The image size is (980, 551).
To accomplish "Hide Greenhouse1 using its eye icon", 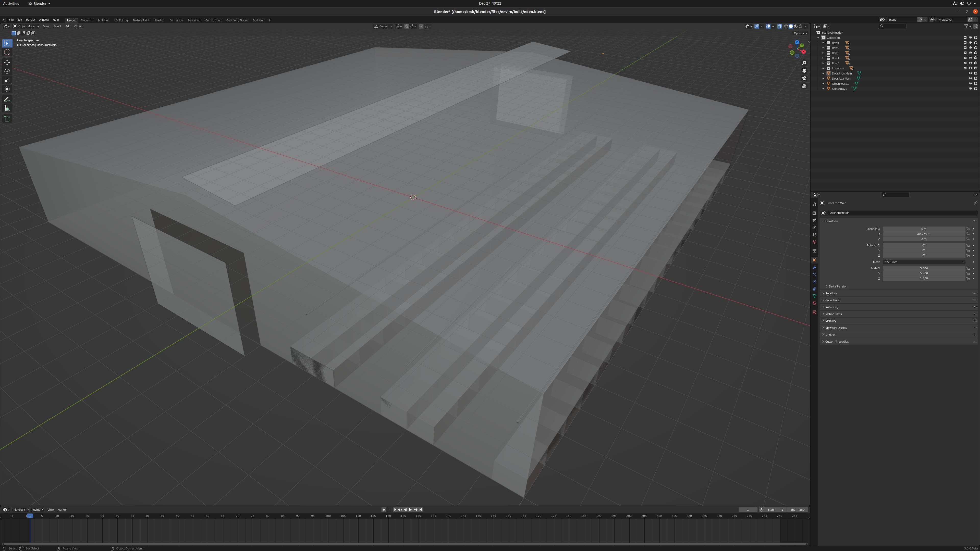I will (970, 84).
